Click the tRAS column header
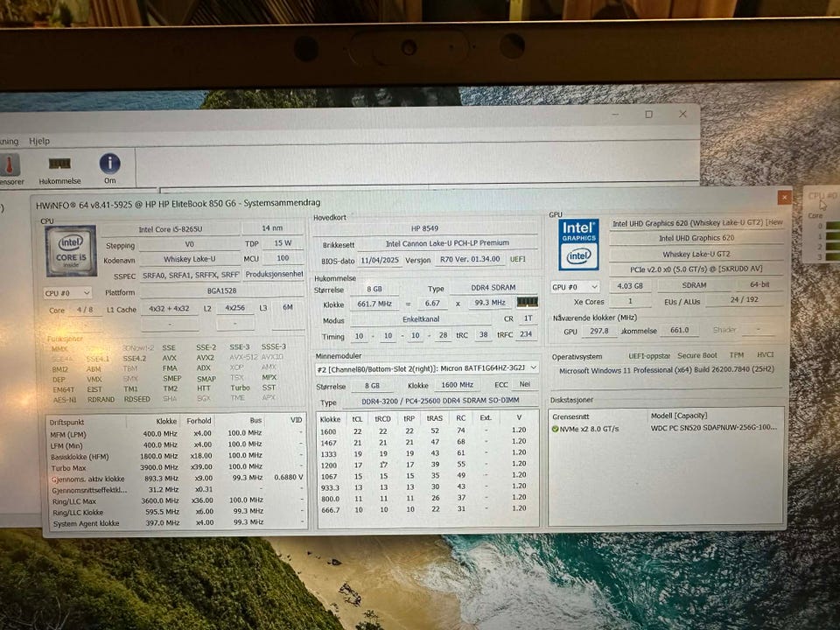840x630 pixels. (x=435, y=418)
